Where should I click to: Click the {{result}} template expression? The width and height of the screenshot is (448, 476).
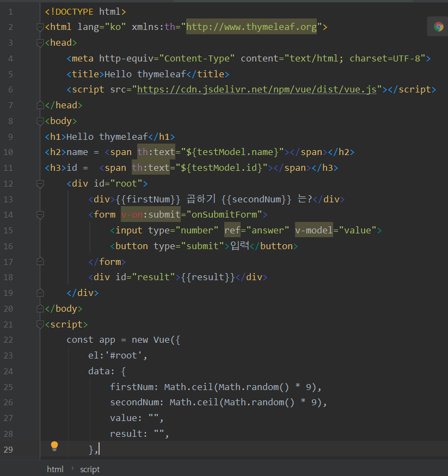click(208, 277)
